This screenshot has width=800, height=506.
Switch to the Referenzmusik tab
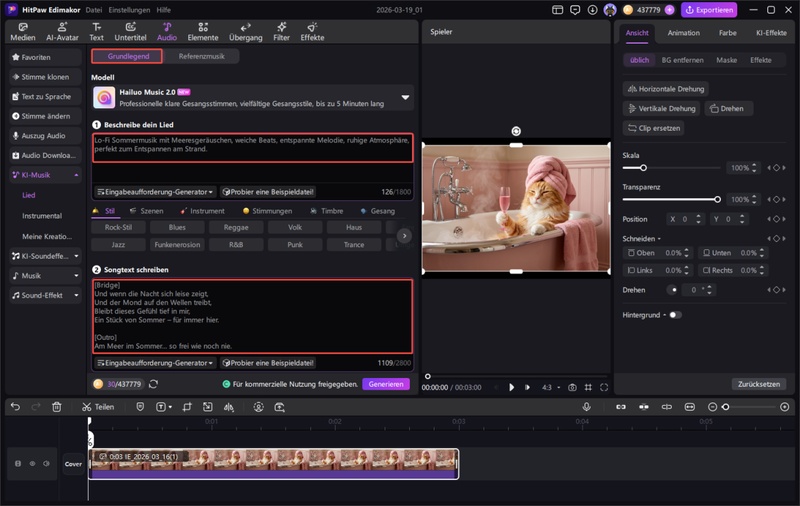point(202,56)
